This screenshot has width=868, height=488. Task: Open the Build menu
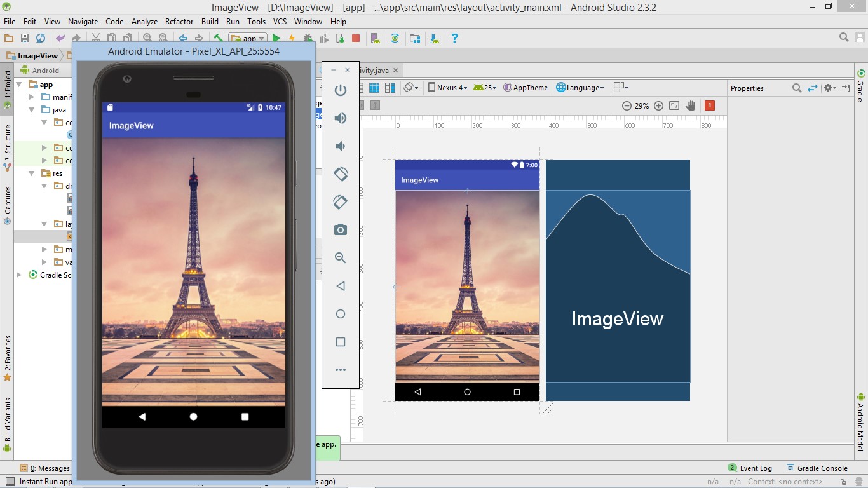tap(210, 21)
